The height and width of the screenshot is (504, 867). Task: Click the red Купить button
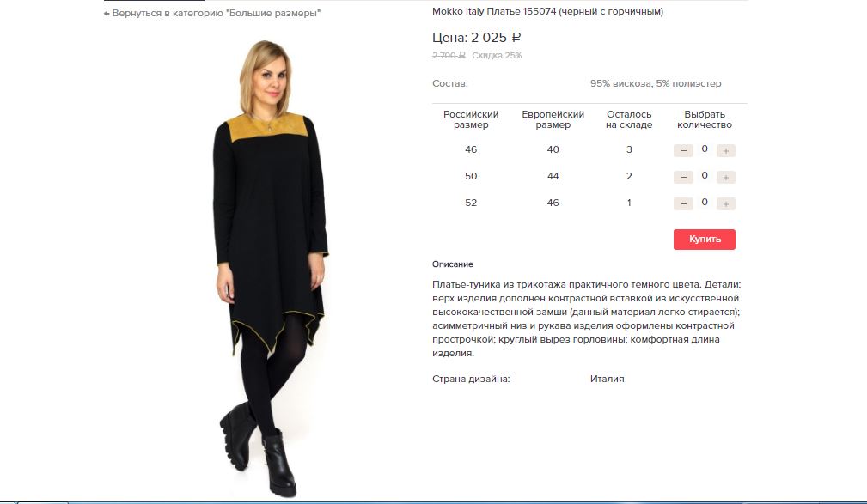coord(705,240)
